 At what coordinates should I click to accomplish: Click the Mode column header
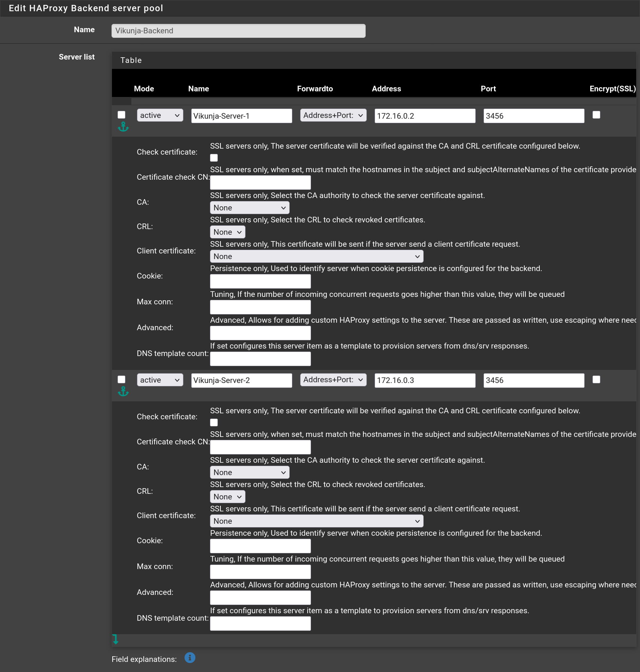tap(144, 89)
